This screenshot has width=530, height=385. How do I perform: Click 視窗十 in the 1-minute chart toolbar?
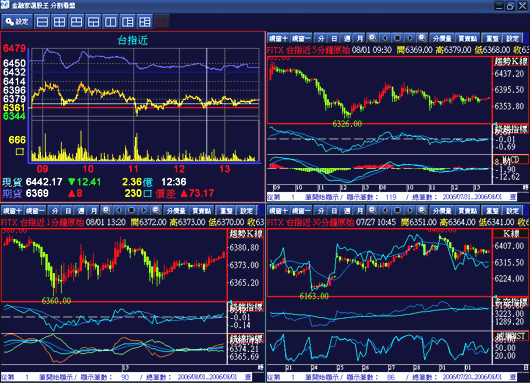12,211
